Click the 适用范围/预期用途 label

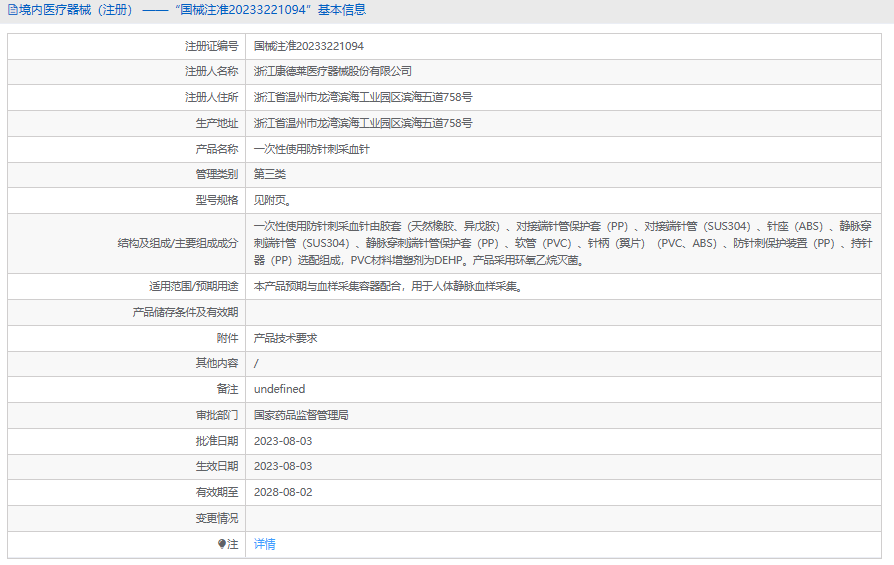194,286
